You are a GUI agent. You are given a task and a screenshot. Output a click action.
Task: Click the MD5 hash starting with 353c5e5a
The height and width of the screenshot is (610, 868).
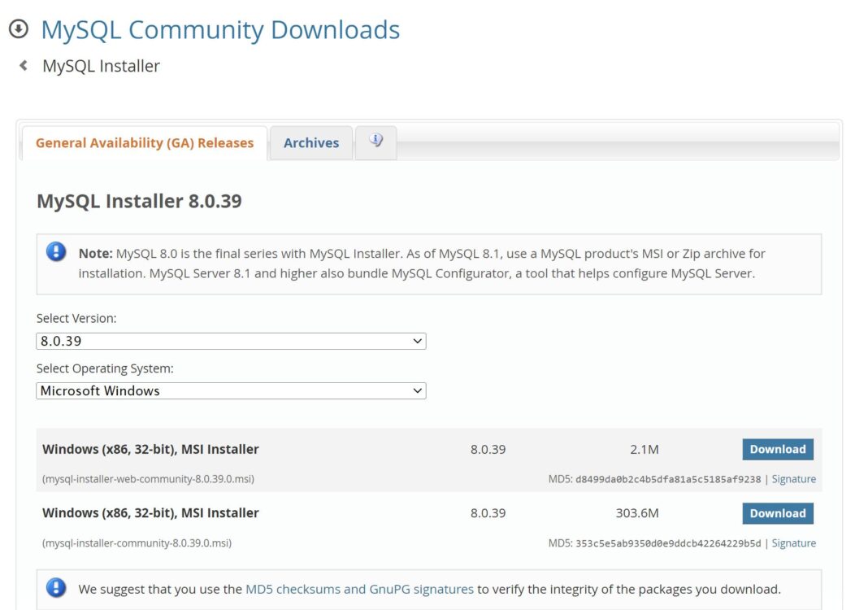(667, 543)
